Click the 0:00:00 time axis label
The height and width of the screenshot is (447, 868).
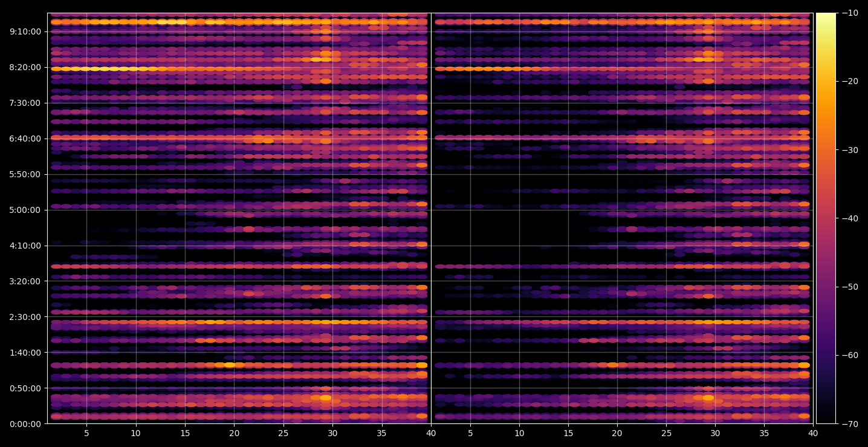(x=25, y=424)
